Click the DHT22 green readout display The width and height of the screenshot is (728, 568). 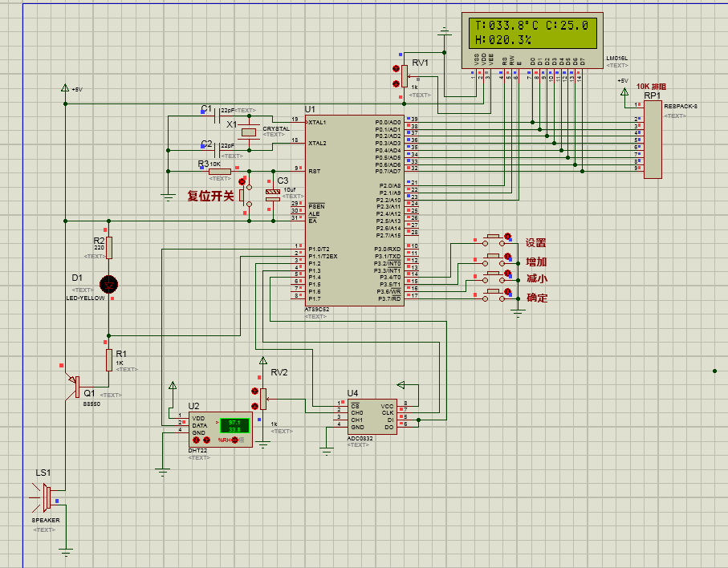(x=234, y=425)
